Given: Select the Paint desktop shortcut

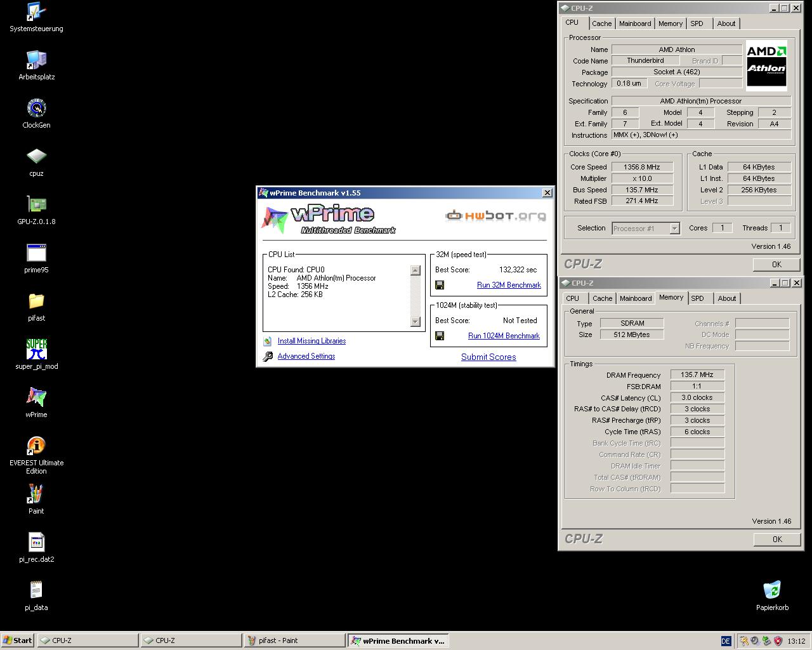Looking at the screenshot, I should coord(36,500).
